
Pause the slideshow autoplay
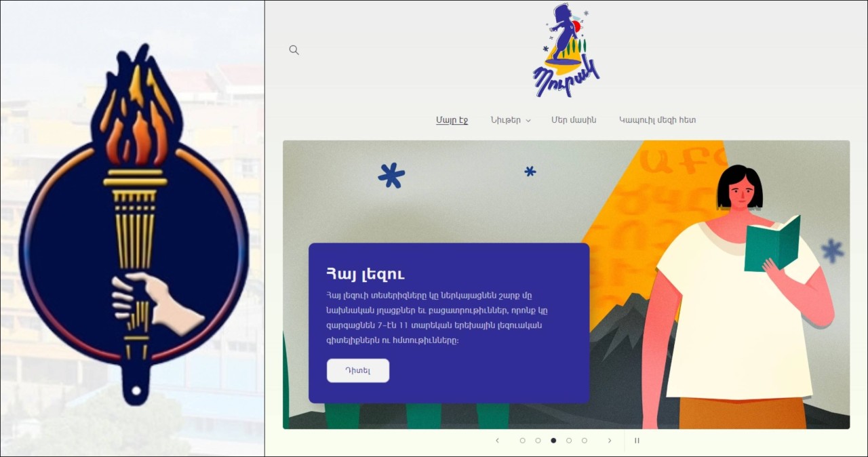click(637, 441)
